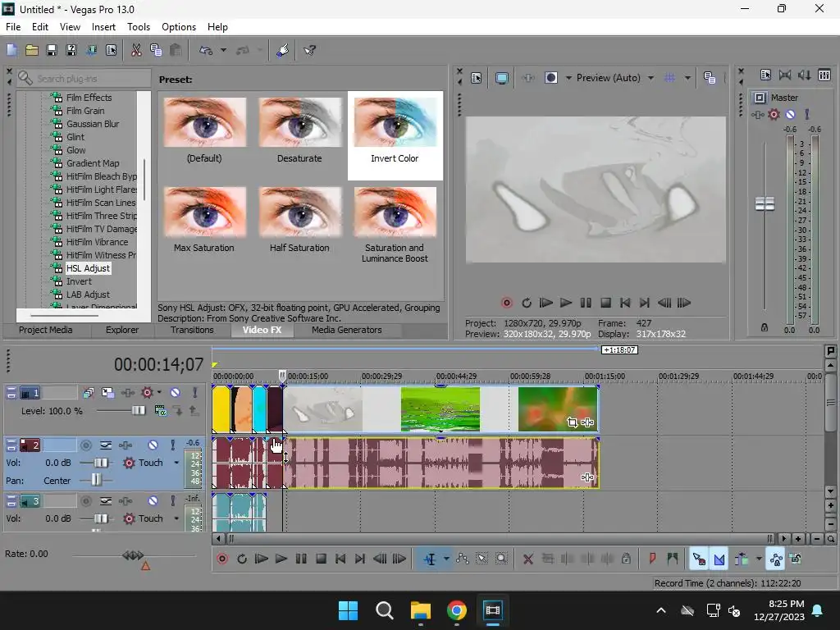This screenshot has width=840, height=630.
Task: Select the Gaussian Blur plug-in
Action: pyautogui.click(x=92, y=124)
